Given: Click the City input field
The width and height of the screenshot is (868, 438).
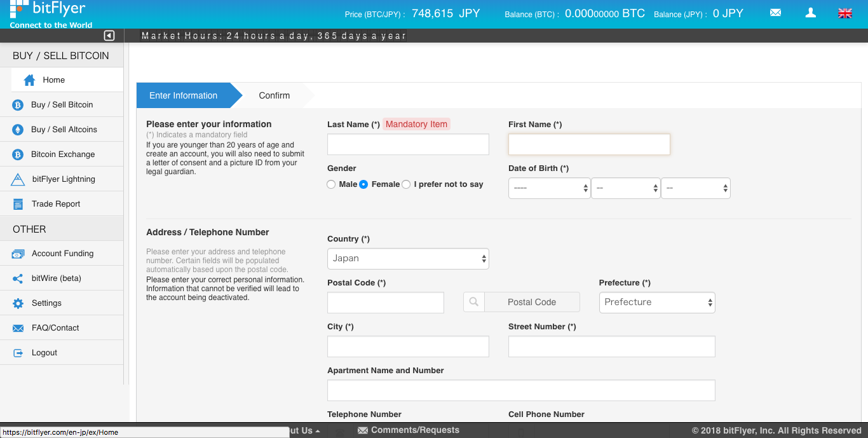Looking at the screenshot, I should coord(408,346).
